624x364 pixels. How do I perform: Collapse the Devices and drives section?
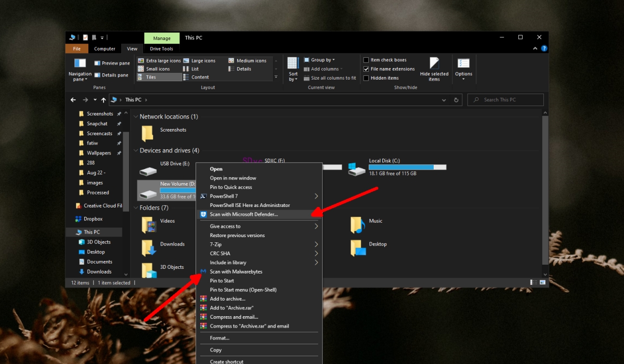(x=136, y=150)
